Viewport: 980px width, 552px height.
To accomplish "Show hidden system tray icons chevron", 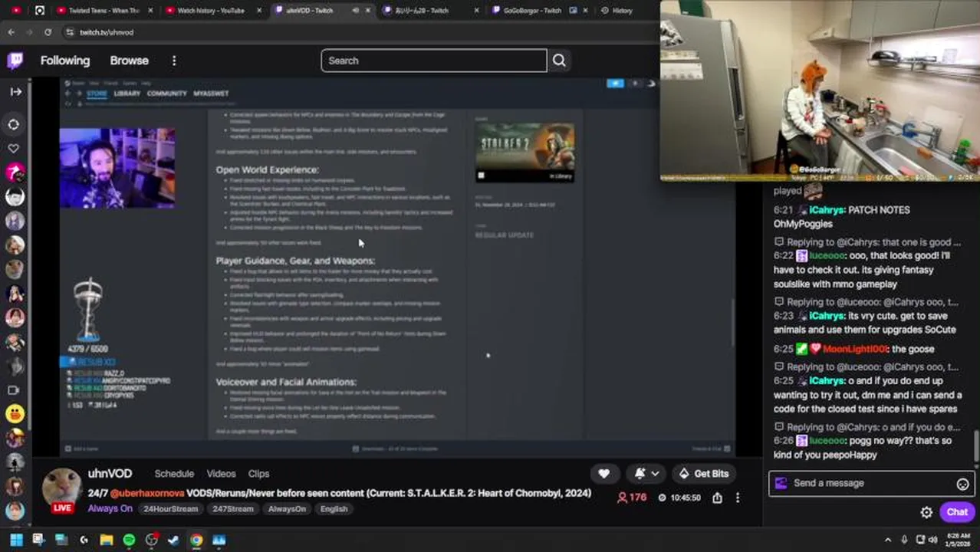I will click(x=888, y=540).
